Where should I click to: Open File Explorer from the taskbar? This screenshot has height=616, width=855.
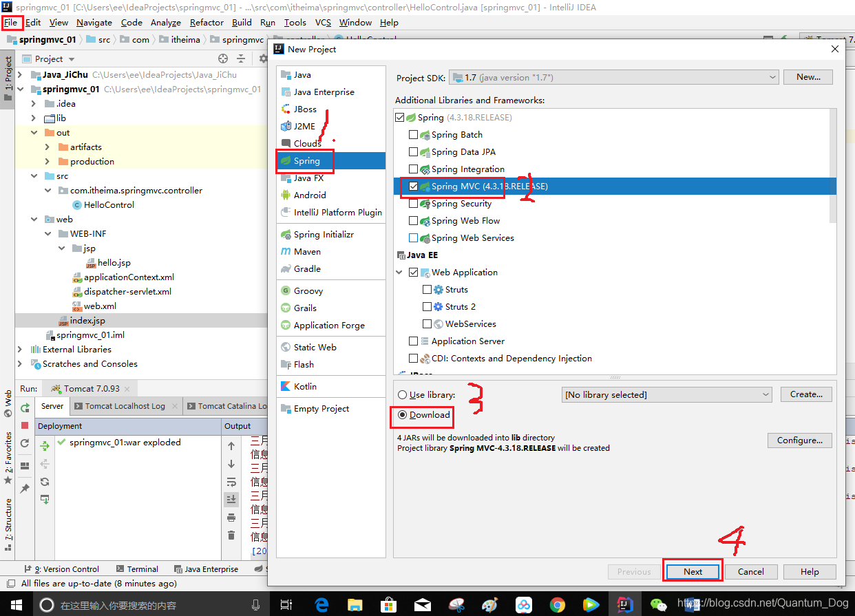point(355,605)
